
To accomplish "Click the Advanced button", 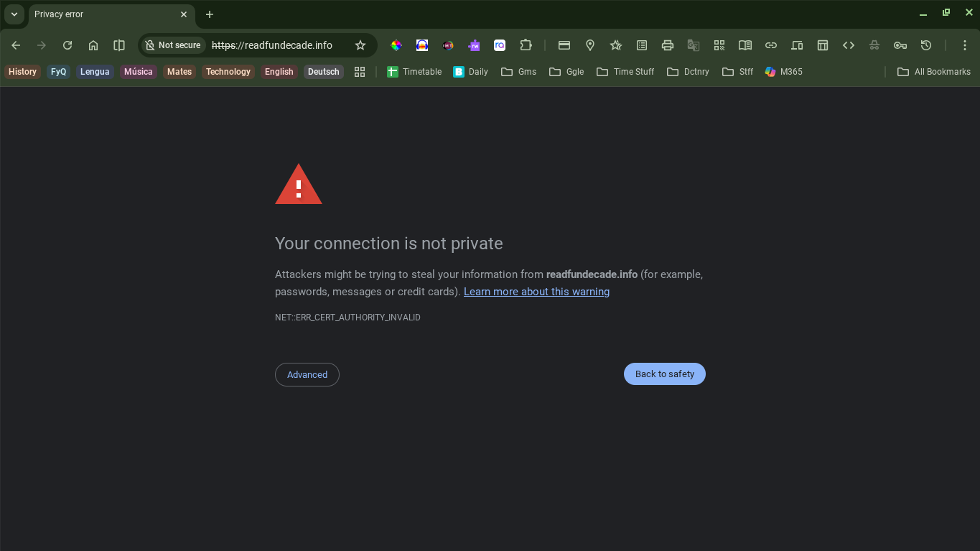I will point(307,374).
